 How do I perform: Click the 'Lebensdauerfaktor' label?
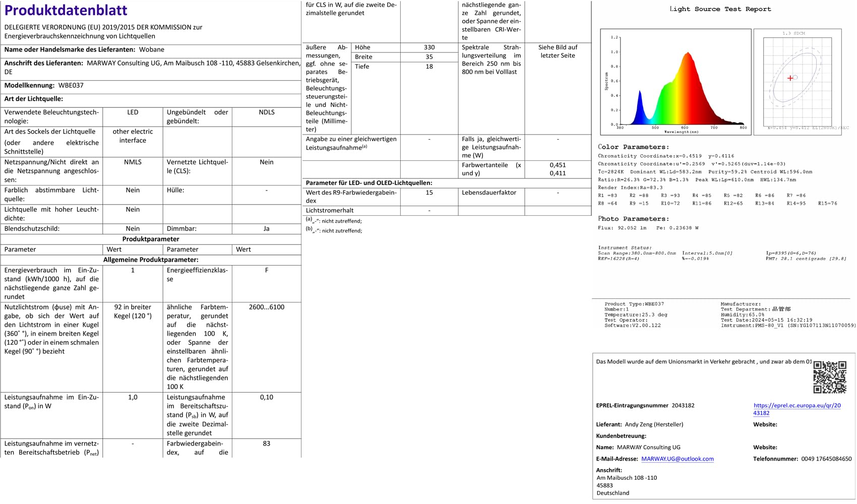click(x=489, y=193)
